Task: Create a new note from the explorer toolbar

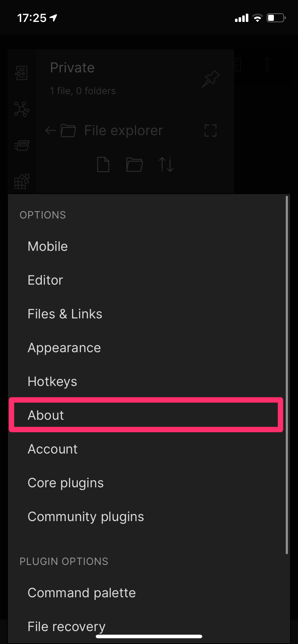Action: (103, 165)
